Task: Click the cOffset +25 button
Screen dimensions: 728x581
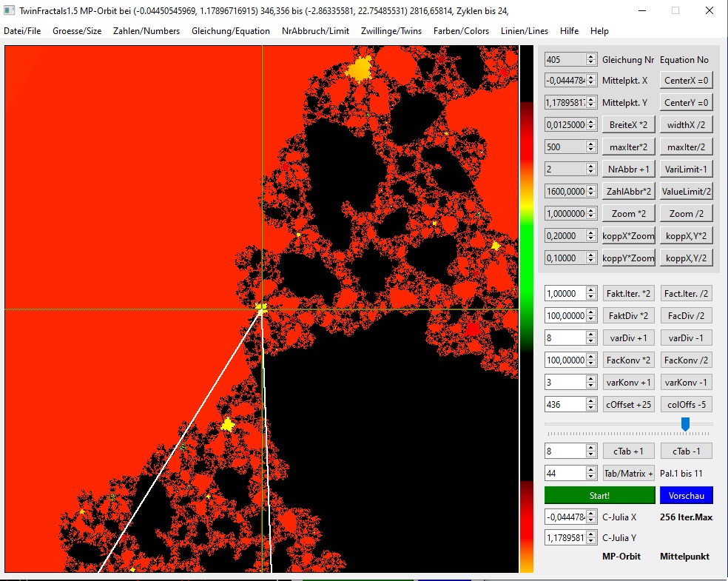Action: click(x=629, y=405)
